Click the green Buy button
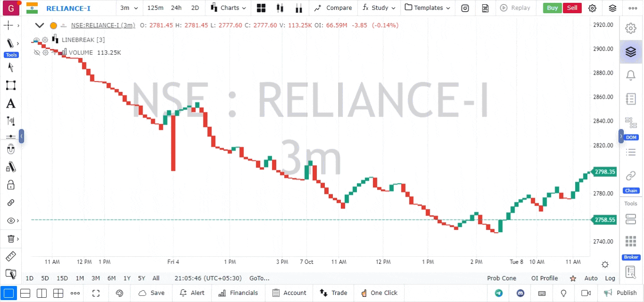Screen dimensions: 644x302 pyautogui.click(x=552, y=8)
